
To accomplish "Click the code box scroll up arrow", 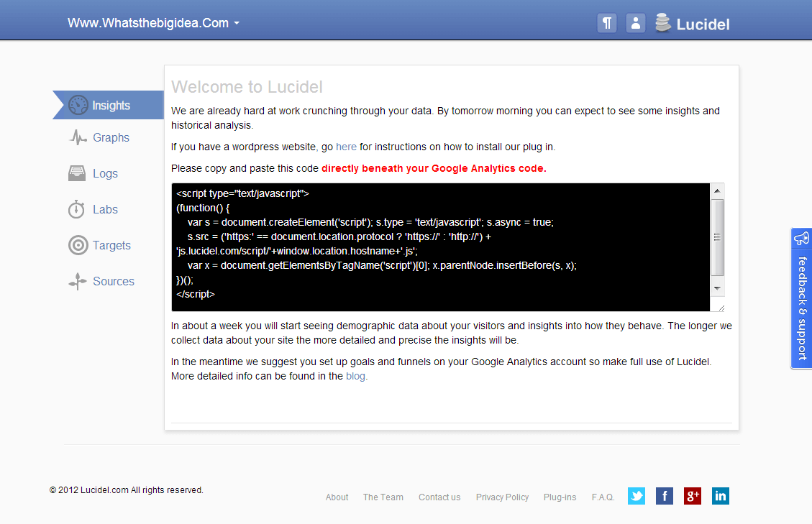I will [717, 191].
